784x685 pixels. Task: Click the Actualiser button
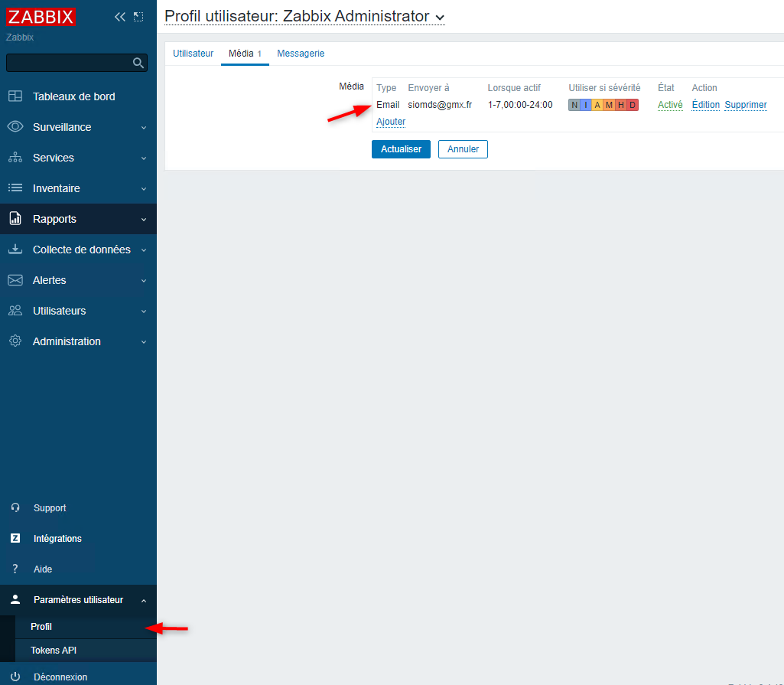[401, 149]
